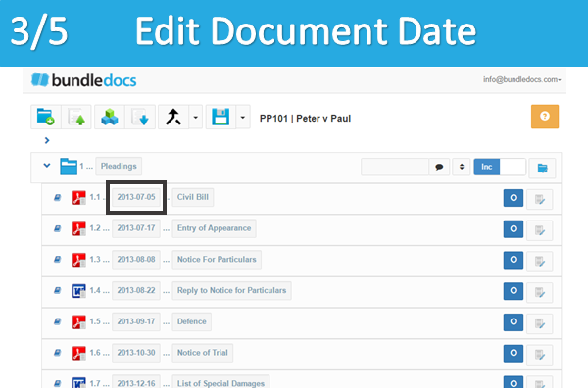Click the date 2013-12-16
This screenshot has width=588, height=392.
click(x=136, y=382)
